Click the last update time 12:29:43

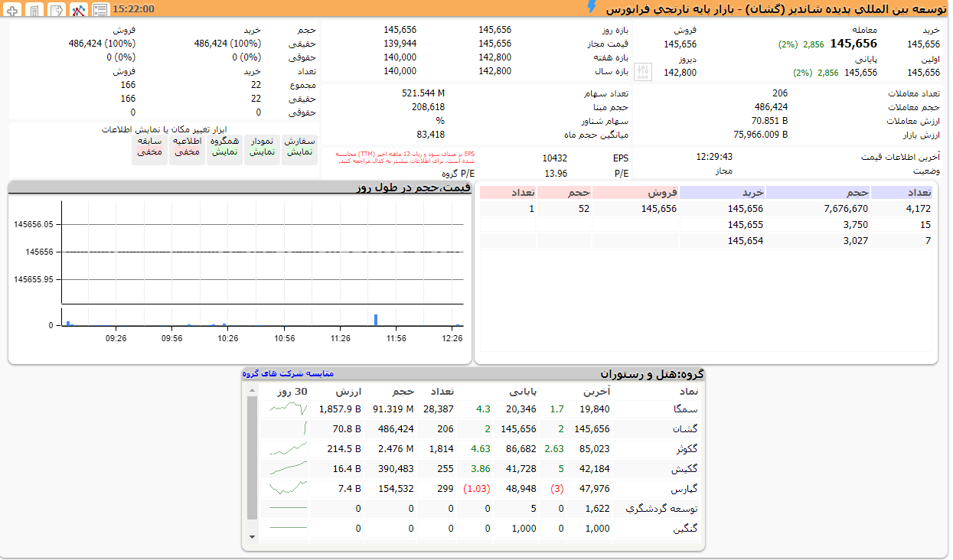tap(714, 156)
